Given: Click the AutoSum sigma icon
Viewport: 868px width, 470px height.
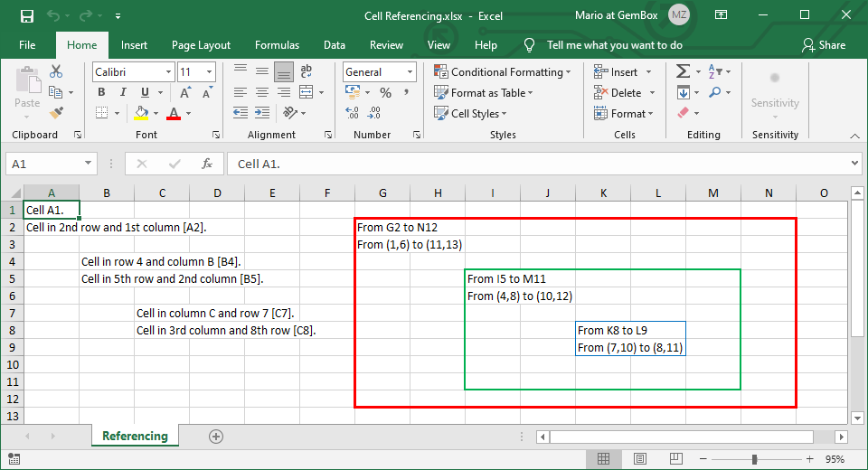Looking at the screenshot, I should 684,72.
